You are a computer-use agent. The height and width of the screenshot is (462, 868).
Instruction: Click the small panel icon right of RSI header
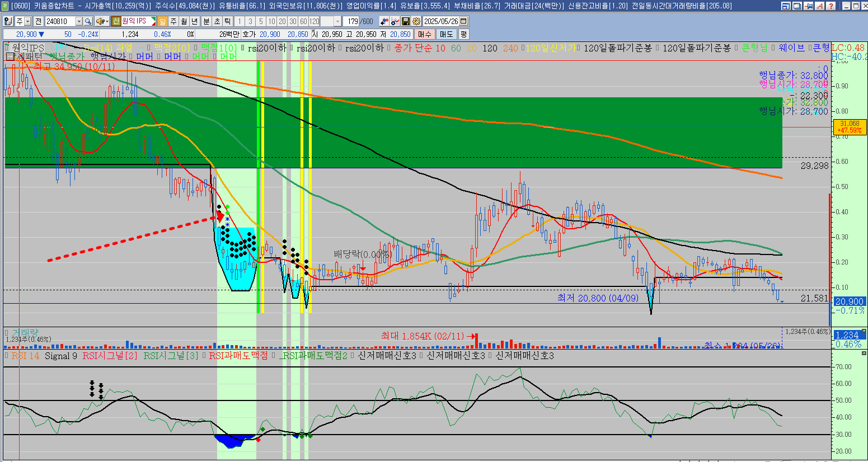pyautogui.click(x=864, y=353)
